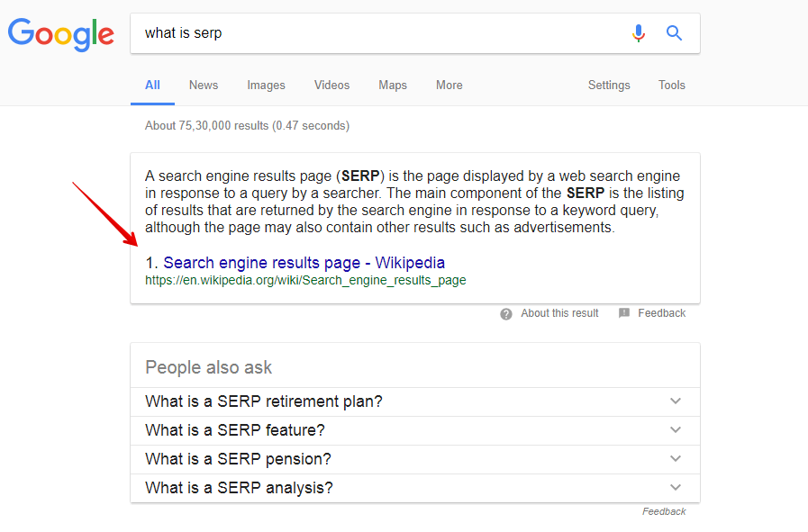Click question text 'What is a SERP feature?'

[235, 430]
